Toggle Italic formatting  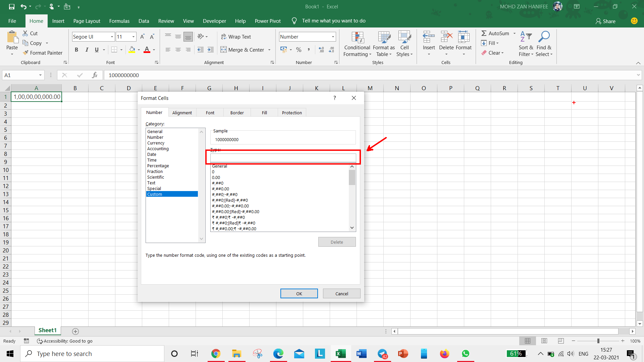[x=87, y=50]
